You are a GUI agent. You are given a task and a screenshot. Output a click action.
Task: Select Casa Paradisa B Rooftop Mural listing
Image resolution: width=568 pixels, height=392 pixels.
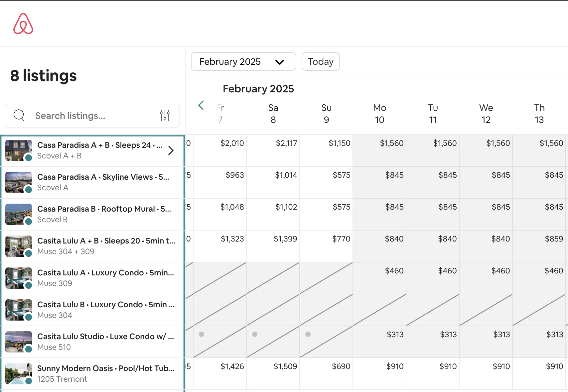click(x=104, y=209)
